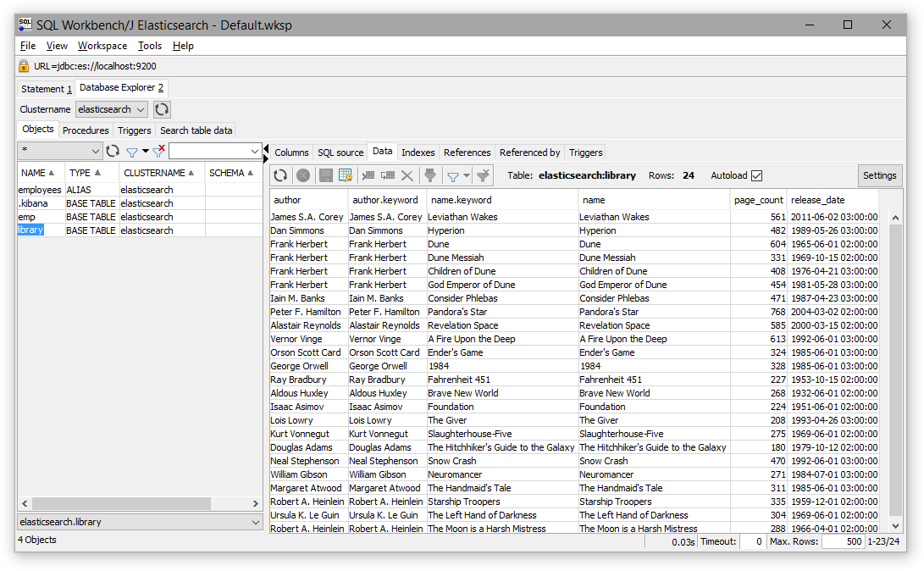
Task: Click the Max. Rows input field
Action: (844, 541)
